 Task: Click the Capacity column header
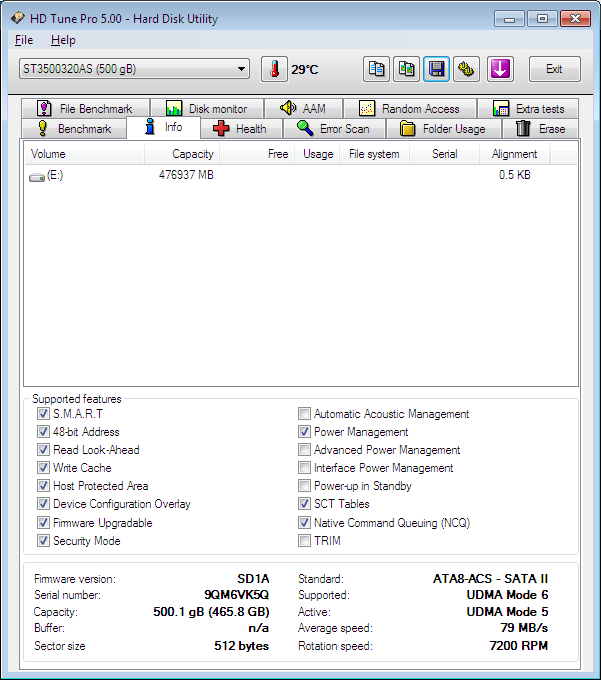click(x=192, y=154)
